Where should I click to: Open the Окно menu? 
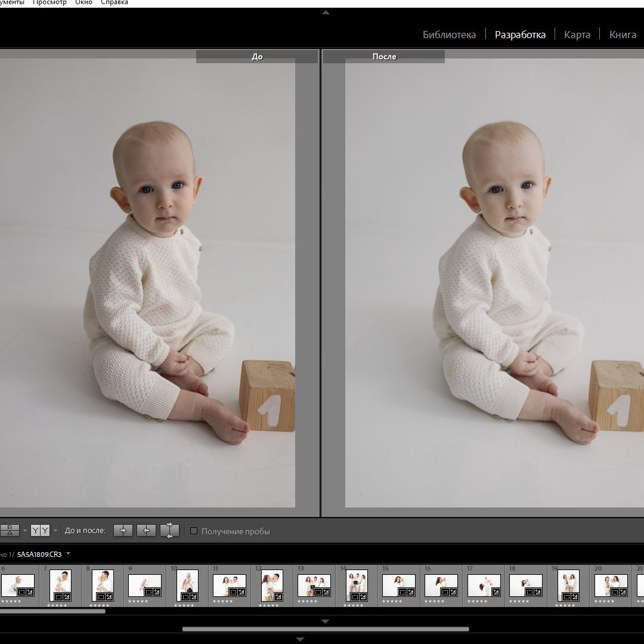pyautogui.click(x=83, y=2)
